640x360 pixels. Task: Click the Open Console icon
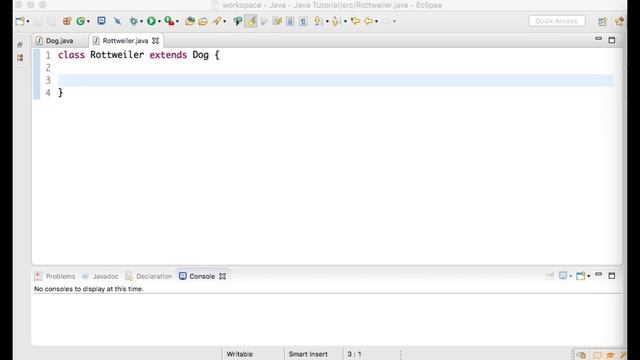(x=581, y=276)
